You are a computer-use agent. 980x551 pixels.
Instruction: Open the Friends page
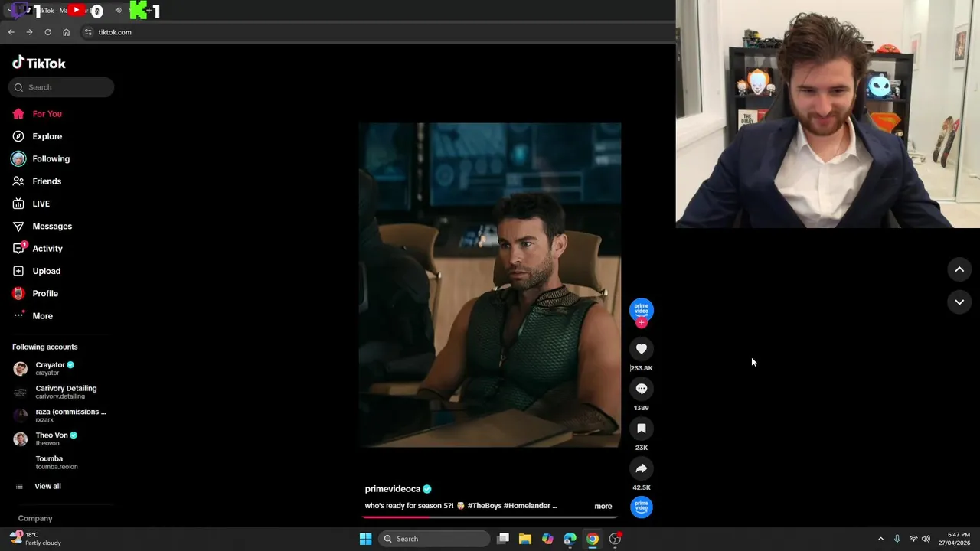(37, 181)
